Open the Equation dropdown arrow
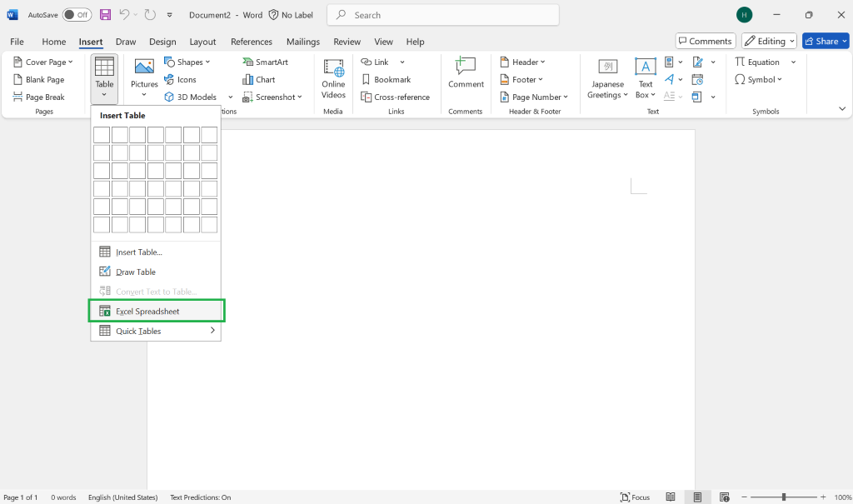Screen dimensions: 853x504 tap(793, 62)
